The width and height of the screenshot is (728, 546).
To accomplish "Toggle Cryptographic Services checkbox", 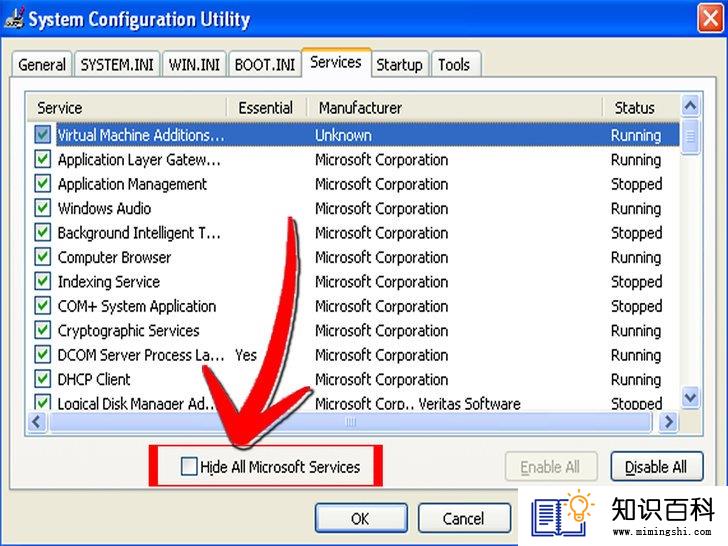I will [x=43, y=330].
